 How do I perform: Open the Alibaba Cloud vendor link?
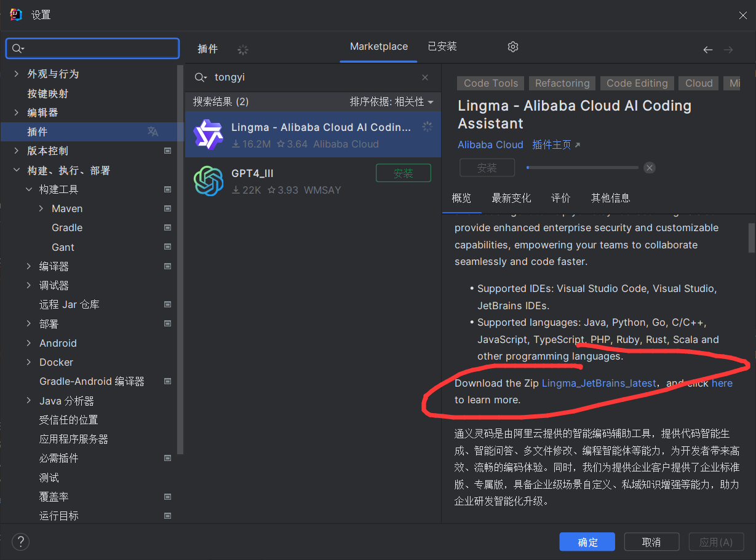tap(490, 144)
